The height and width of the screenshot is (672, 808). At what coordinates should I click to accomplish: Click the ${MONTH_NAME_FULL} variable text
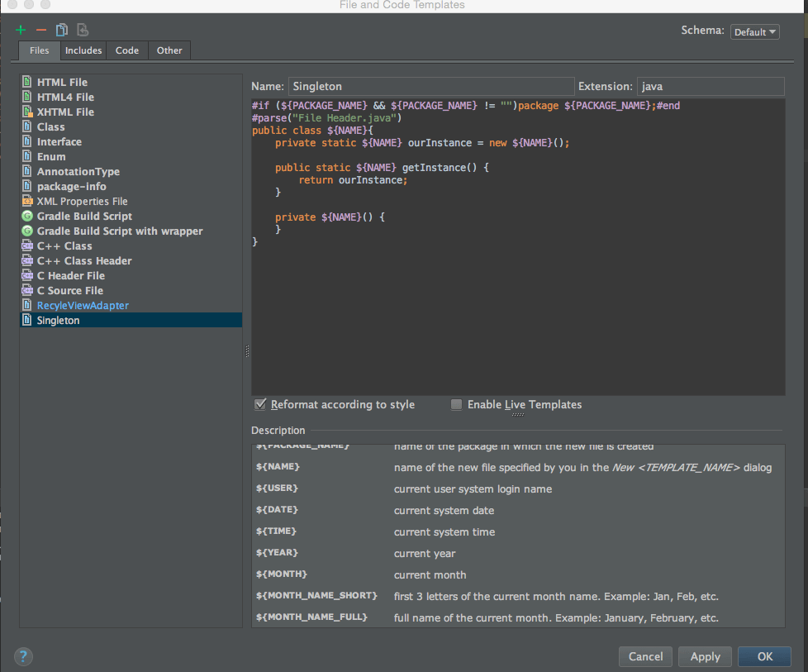[311, 617]
